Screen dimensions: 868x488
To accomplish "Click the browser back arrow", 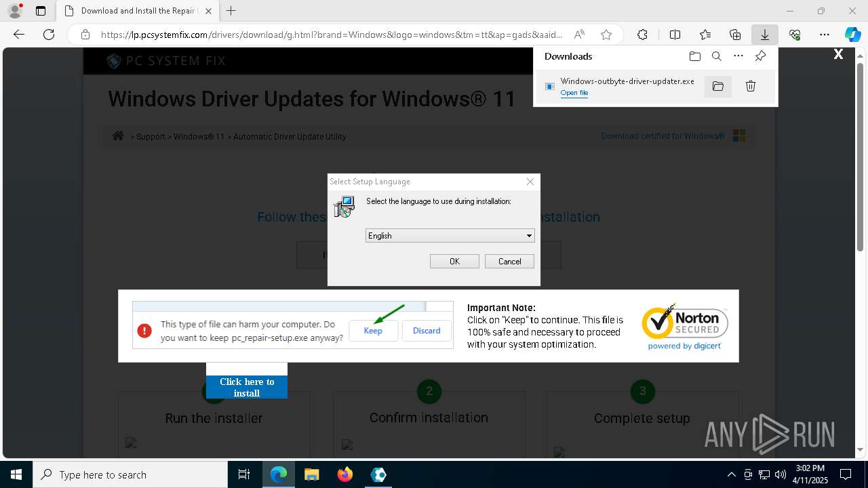I will (19, 35).
